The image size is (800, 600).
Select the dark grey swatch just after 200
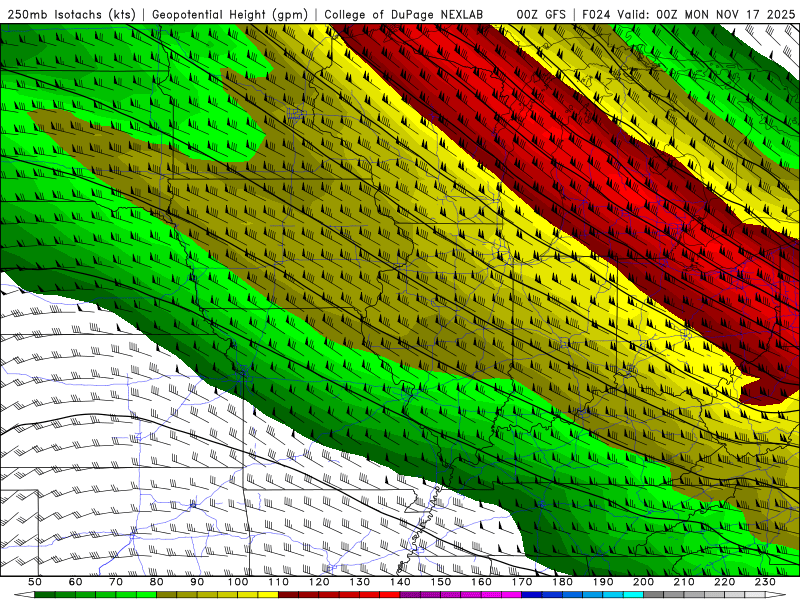[654, 594]
